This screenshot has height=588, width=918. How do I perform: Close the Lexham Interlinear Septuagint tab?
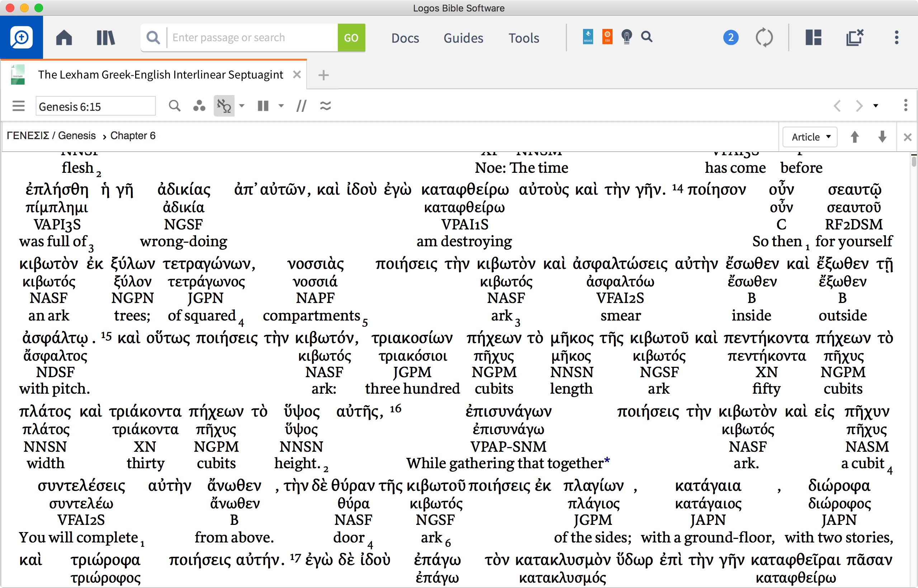point(297,75)
